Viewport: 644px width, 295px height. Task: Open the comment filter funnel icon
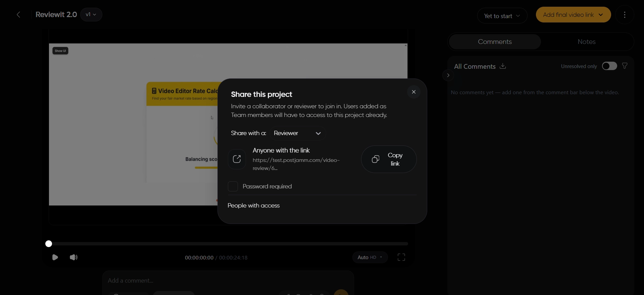click(625, 66)
